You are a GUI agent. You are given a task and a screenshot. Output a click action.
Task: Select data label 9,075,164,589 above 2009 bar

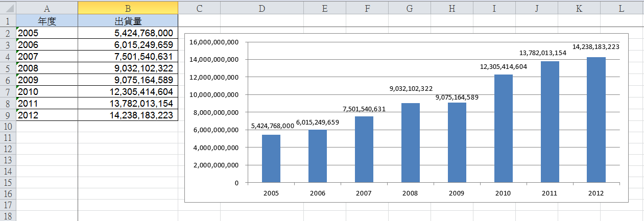(x=457, y=97)
